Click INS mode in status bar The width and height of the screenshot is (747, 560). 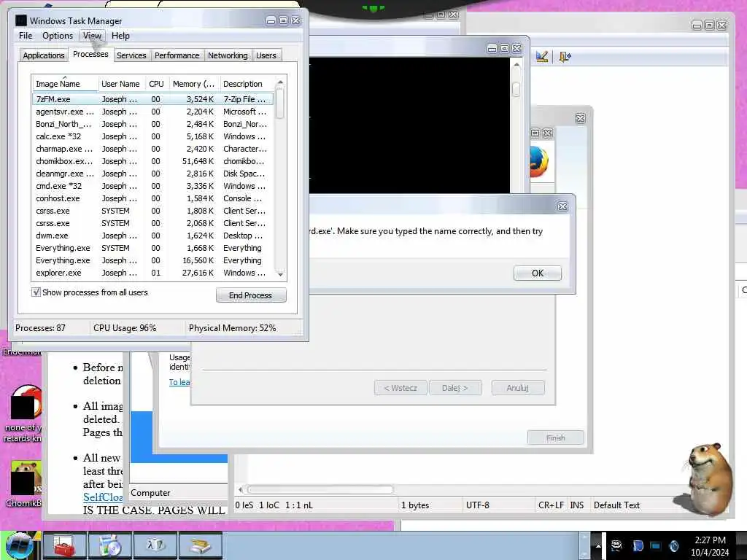pyautogui.click(x=577, y=505)
